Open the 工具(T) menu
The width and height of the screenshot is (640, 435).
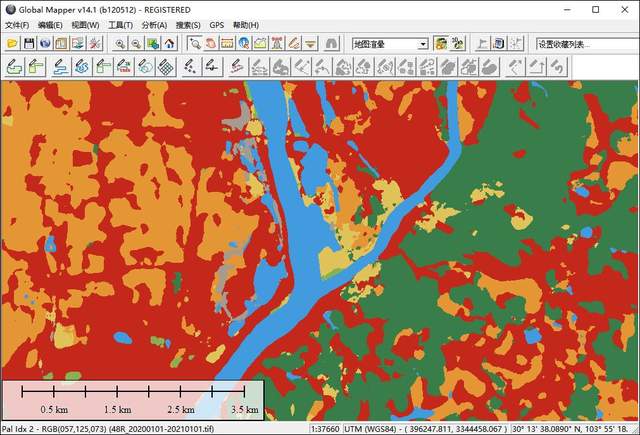pos(120,25)
